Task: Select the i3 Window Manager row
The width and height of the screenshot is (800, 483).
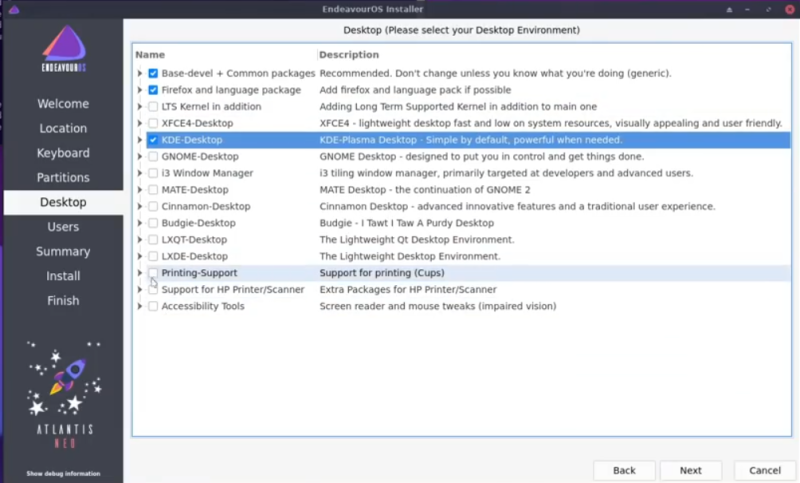Action: (x=207, y=173)
